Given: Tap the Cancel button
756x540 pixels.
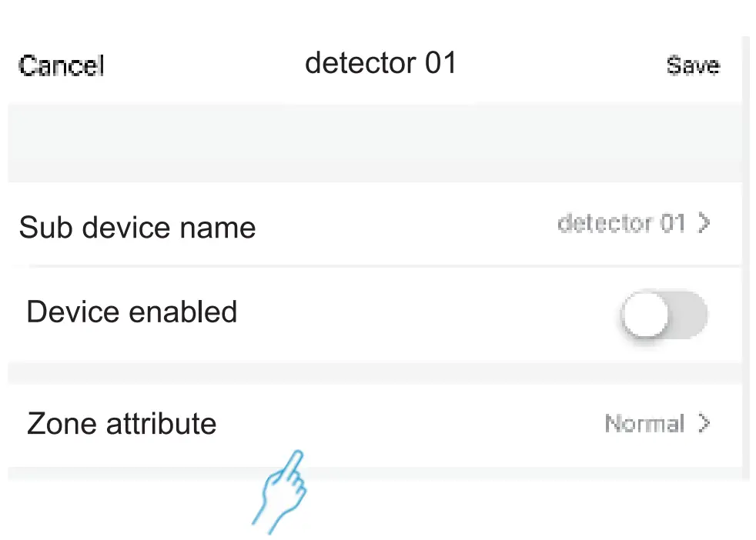Looking at the screenshot, I should pyautogui.click(x=61, y=65).
